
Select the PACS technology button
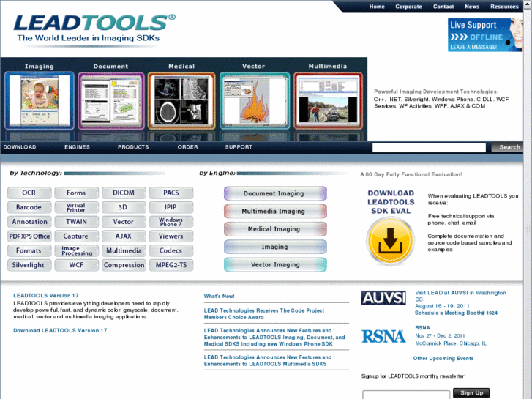point(171,193)
